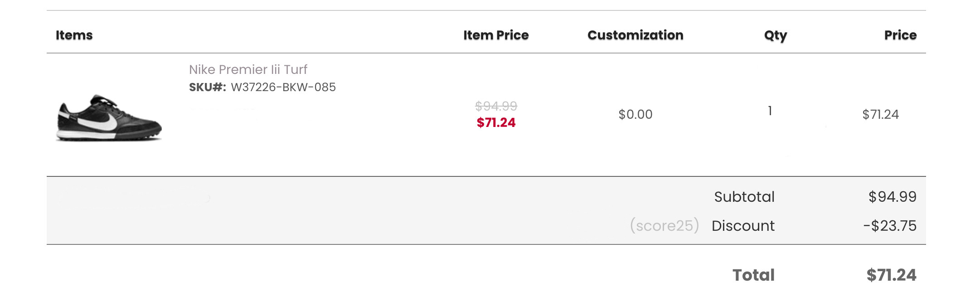This screenshot has height=302, width=980.
Task: Click the SKU number W37226-BKW-085
Action: [x=283, y=87]
